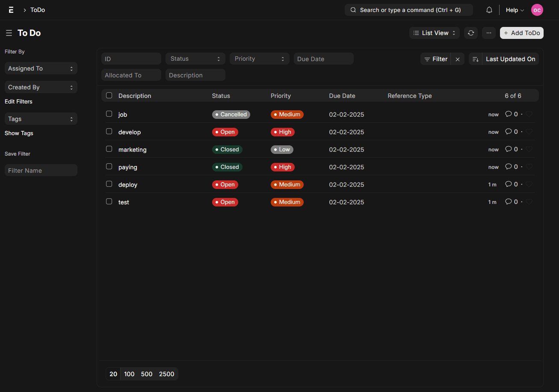Click the search or command bar
This screenshot has height=392, width=559.
409,10
